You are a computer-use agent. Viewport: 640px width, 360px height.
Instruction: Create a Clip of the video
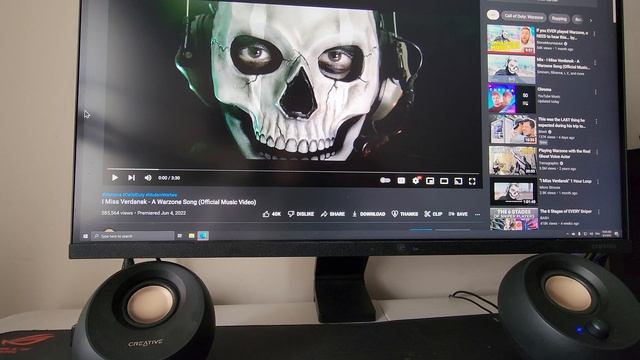pyautogui.click(x=433, y=214)
